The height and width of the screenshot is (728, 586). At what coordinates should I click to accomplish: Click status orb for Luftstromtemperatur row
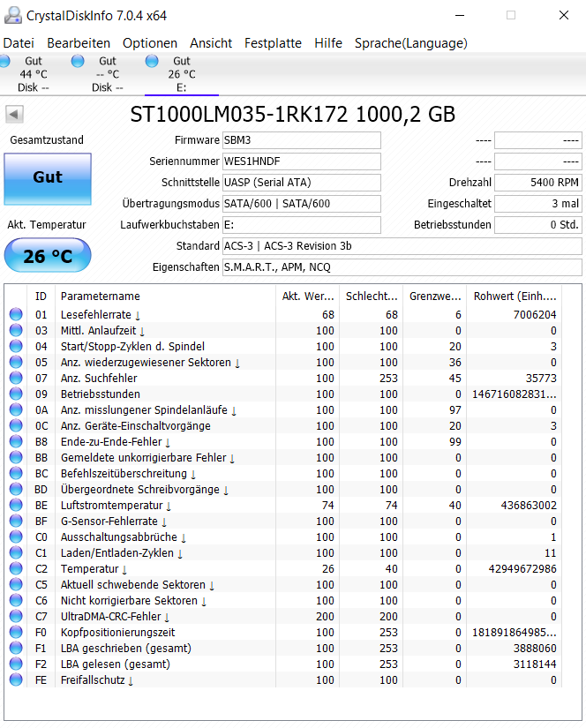point(16,505)
